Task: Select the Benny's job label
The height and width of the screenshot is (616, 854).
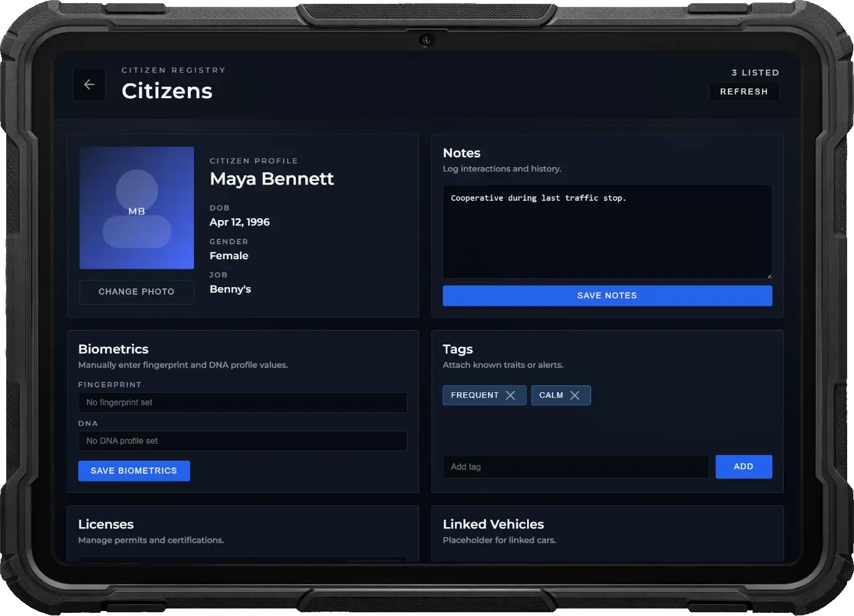Action: (x=230, y=289)
